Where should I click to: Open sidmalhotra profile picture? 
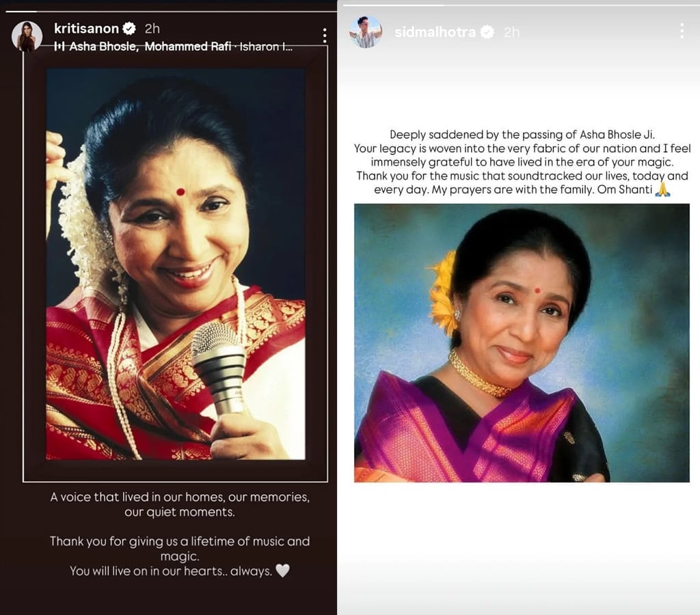pyautogui.click(x=366, y=31)
